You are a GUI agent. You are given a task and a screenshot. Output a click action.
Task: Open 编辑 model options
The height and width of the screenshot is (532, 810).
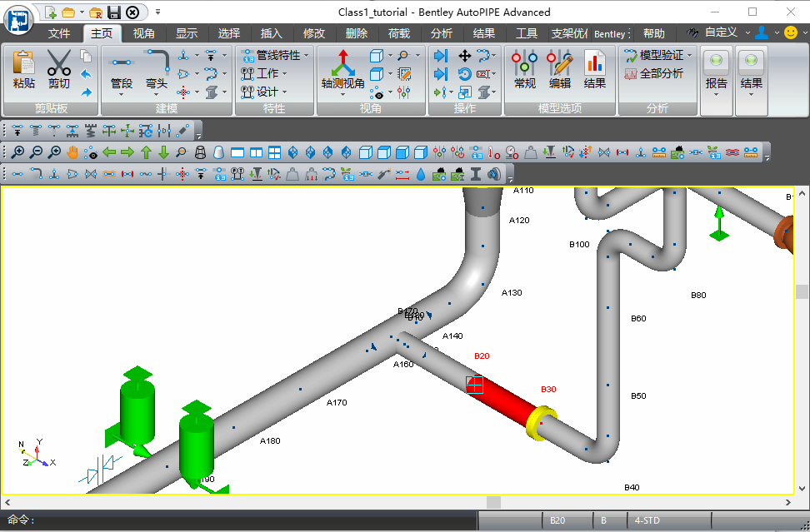pos(559,70)
